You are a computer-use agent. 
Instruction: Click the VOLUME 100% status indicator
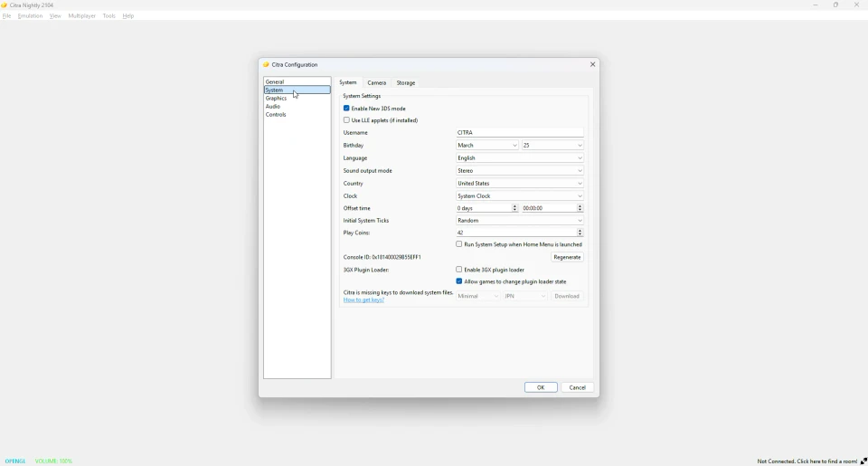click(x=53, y=461)
